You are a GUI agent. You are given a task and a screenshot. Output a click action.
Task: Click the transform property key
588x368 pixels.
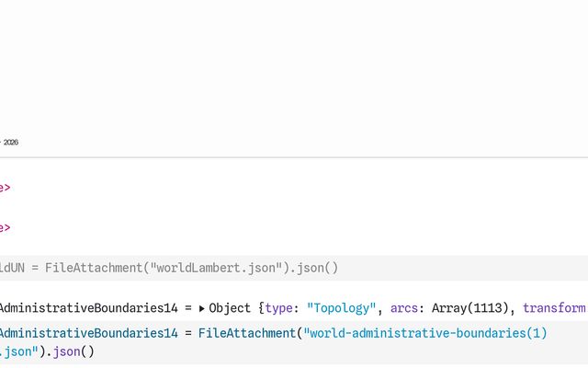coord(554,308)
